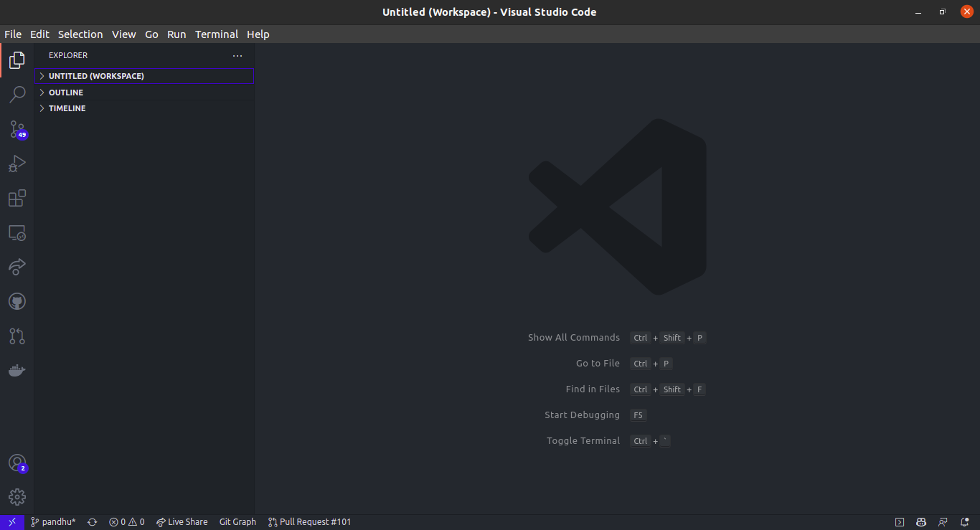Image resolution: width=980 pixels, height=530 pixels.
Task: Restore the Visual Studio Code window size
Action: click(x=942, y=12)
